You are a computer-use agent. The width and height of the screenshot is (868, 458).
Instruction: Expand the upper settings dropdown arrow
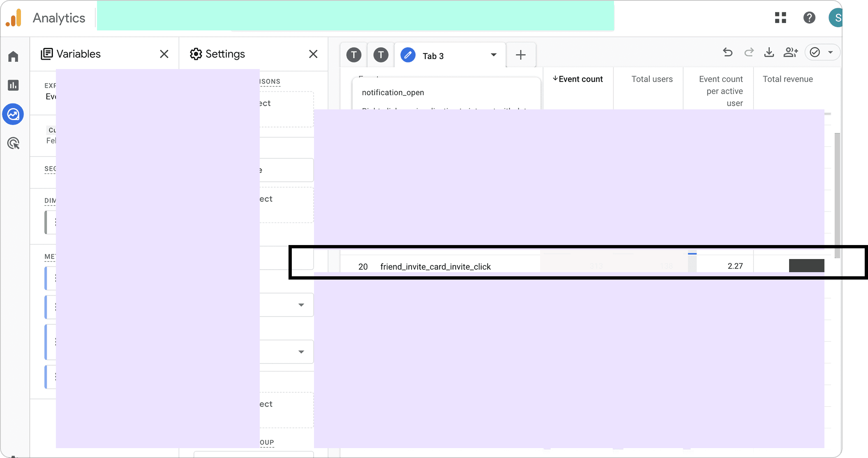(301, 305)
